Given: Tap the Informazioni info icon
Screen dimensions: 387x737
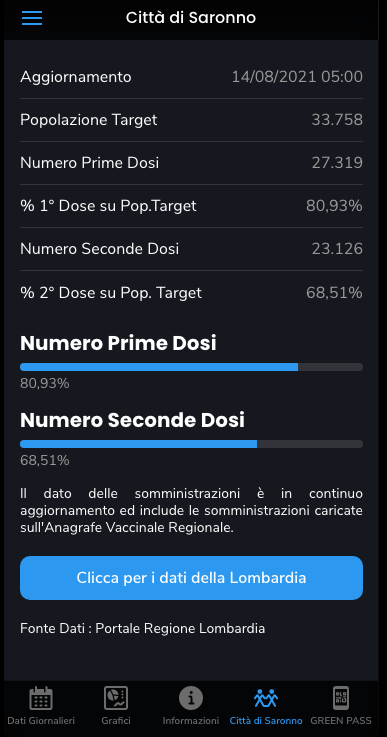Looking at the screenshot, I should (x=191, y=698).
